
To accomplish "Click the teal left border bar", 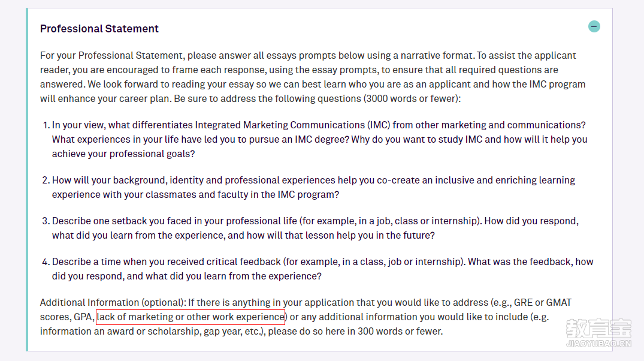I will point(27,180).
